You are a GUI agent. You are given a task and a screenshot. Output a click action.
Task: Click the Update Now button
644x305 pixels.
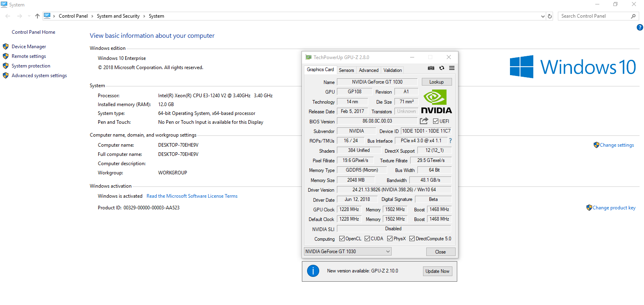coord(438,271)
